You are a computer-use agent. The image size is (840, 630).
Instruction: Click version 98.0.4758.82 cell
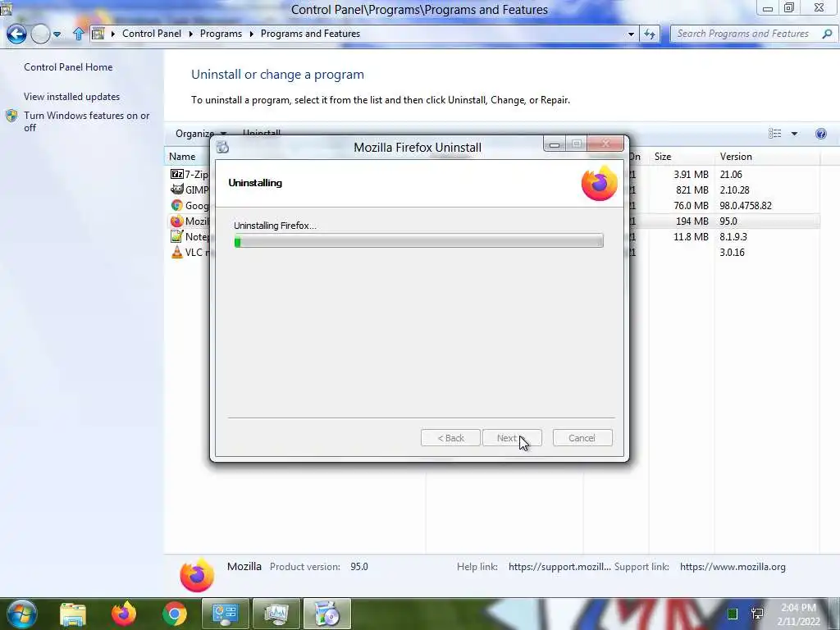(746, 205)
